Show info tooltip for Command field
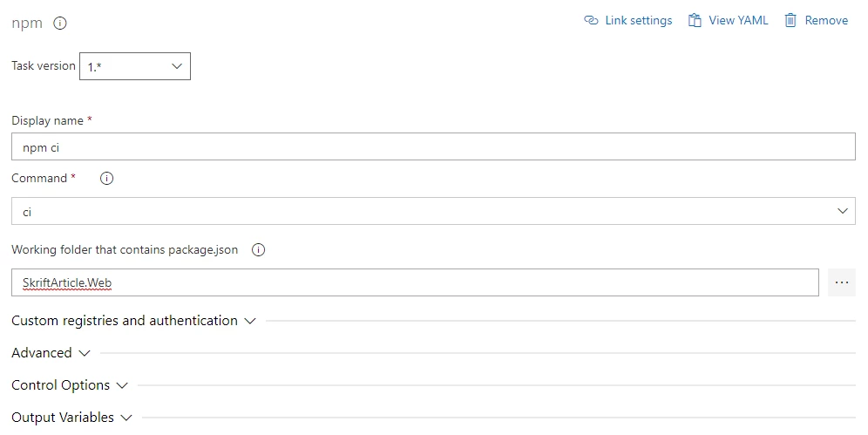The width and height of the screenshot is (868, 435). 106,178
